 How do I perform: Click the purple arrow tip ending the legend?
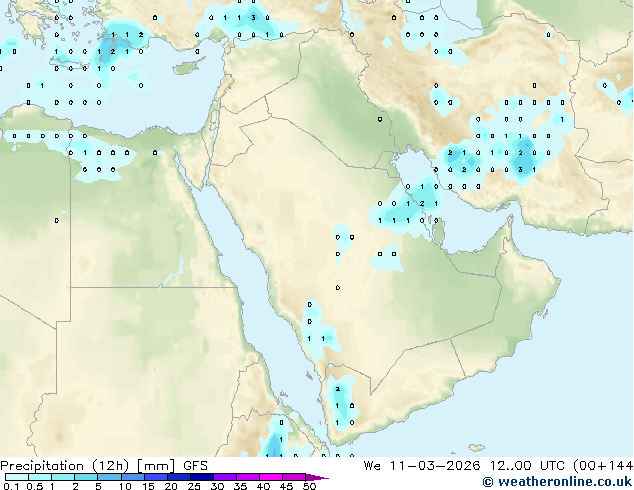click(x=317, y=477)
